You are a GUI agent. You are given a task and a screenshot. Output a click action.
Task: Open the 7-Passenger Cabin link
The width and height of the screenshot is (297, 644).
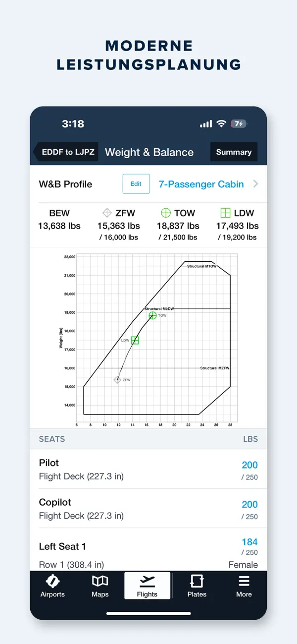201,184
